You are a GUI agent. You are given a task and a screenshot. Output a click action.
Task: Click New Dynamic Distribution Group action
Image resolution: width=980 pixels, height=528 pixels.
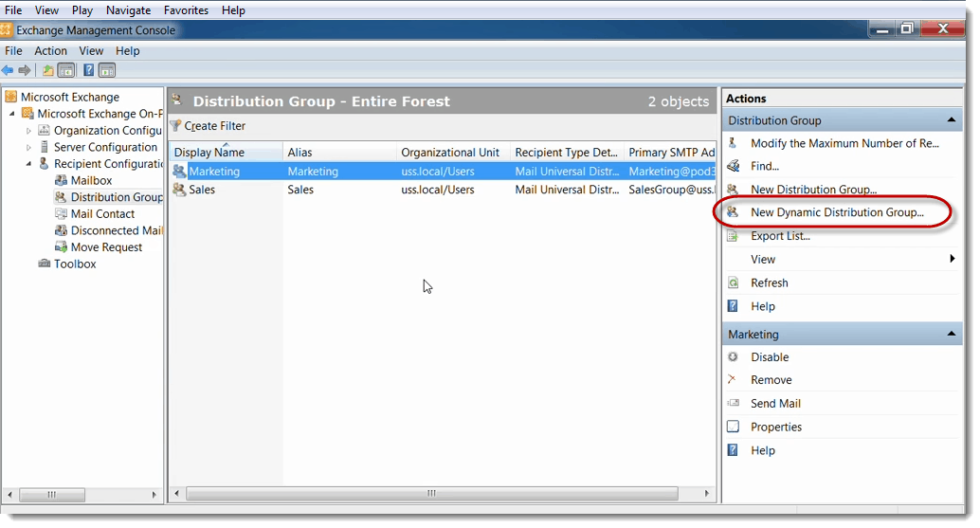[x=837, y=212]
